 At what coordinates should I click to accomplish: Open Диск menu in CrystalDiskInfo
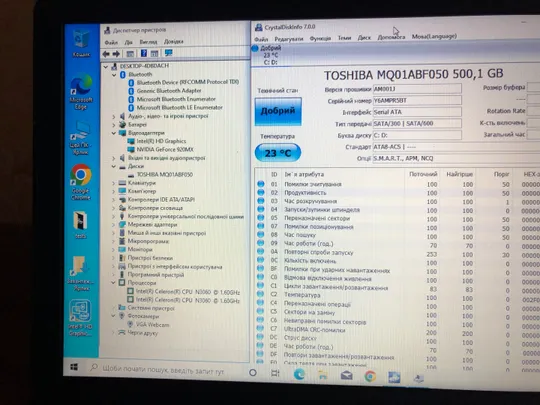[364, 38]
